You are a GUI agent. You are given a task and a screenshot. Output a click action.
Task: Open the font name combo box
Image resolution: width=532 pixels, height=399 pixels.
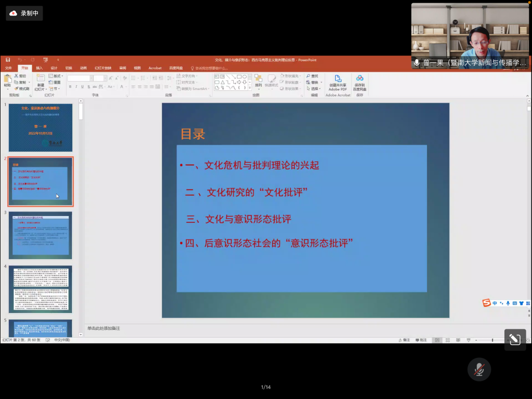click(x=79, y=78)
